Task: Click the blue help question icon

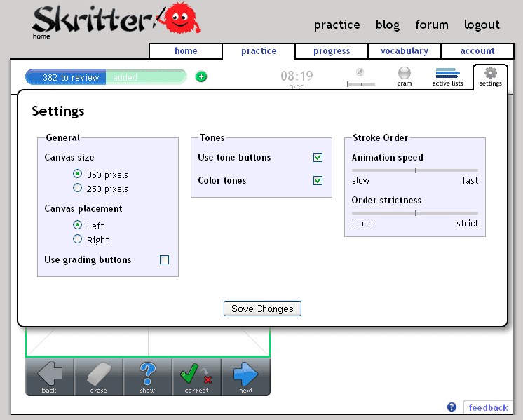Action: click(x=451, y=407)
